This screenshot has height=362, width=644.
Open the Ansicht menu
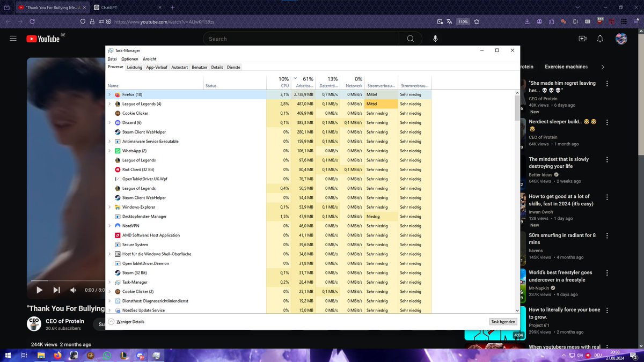click(149, 59)
